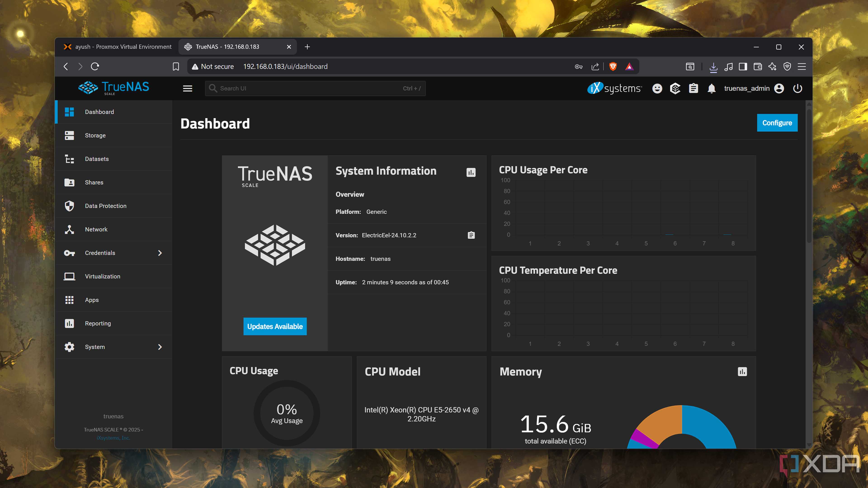
Task: Click the 0% Avg Usage gauge
Action: pos(287,413)
